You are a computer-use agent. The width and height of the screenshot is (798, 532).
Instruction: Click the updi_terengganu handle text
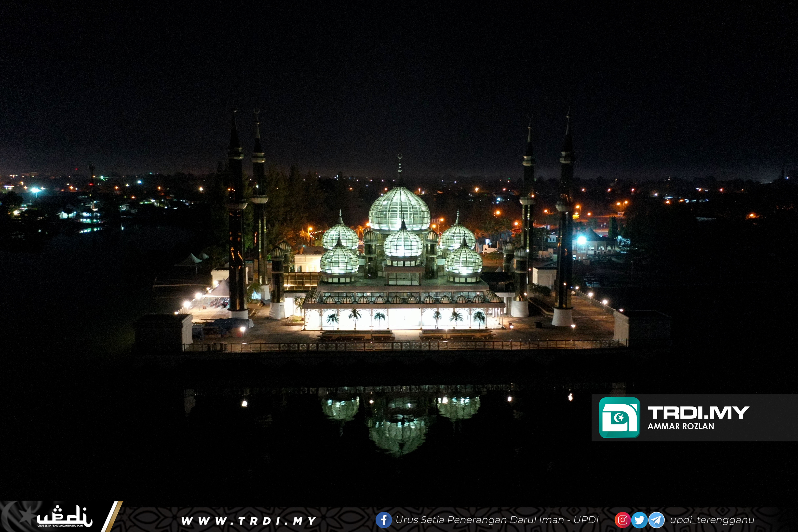point(712,520)
